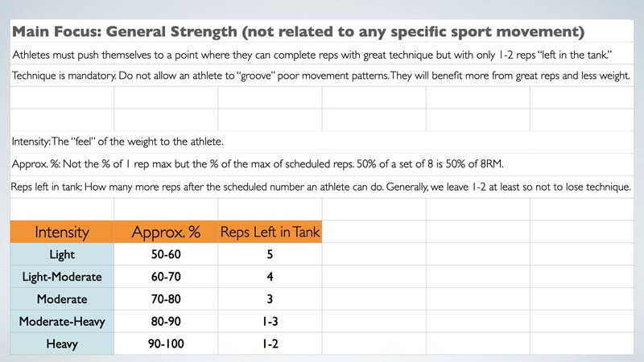
Task: Select the 1-2 reps left cell
Action: click(x=270, y=343)
